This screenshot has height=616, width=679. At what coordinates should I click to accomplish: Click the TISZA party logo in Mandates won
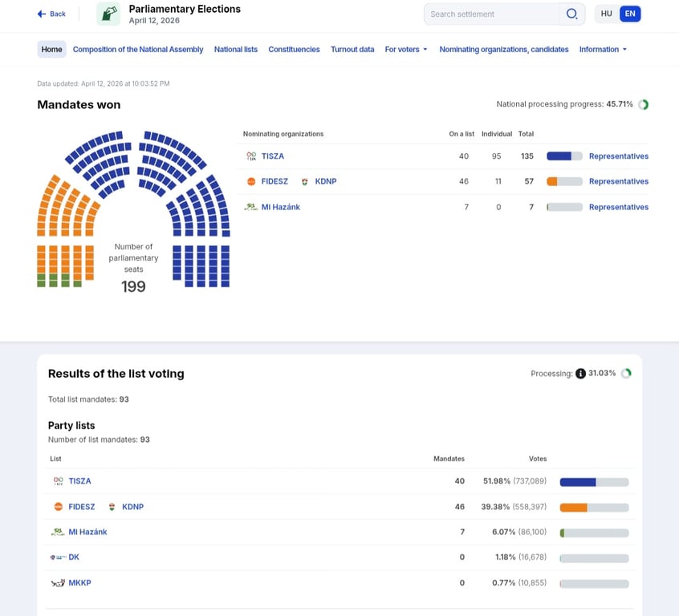[251, 156]
